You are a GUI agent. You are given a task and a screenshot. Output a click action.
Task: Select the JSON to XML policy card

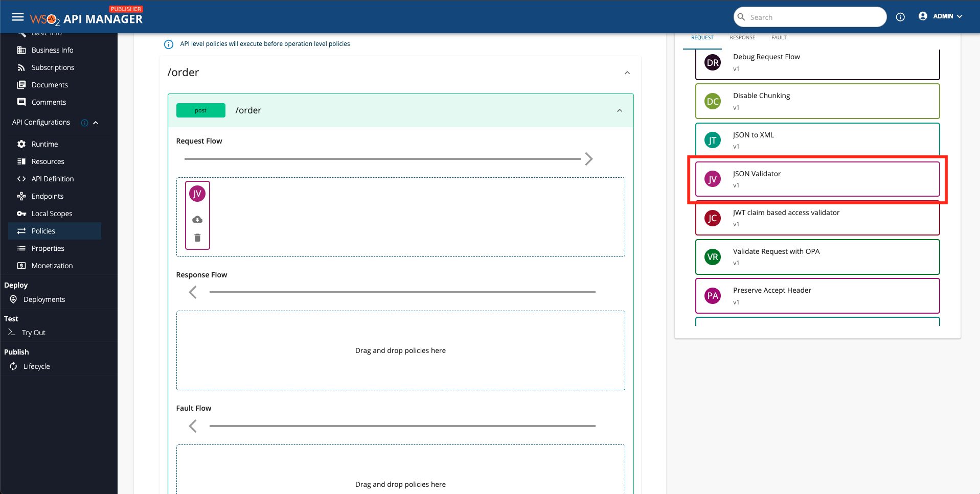[817, 140]
